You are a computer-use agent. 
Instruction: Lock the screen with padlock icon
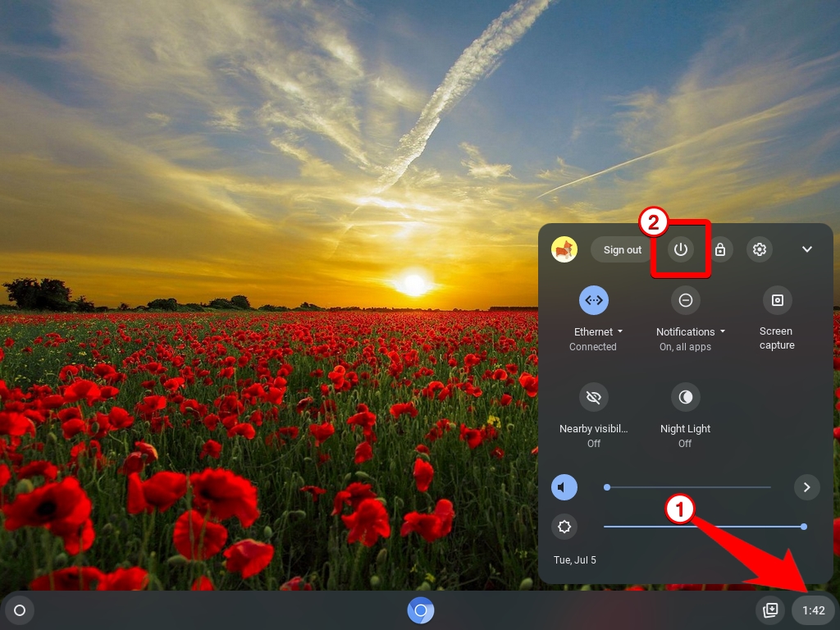(720, 249)
